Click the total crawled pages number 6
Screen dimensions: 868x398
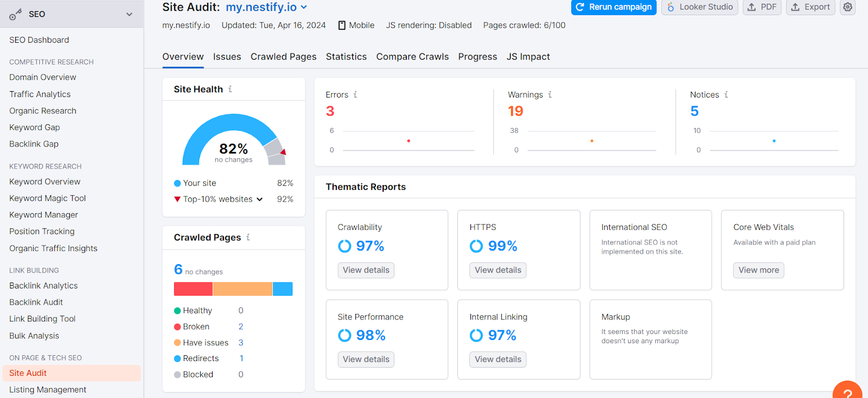(178, 269)
